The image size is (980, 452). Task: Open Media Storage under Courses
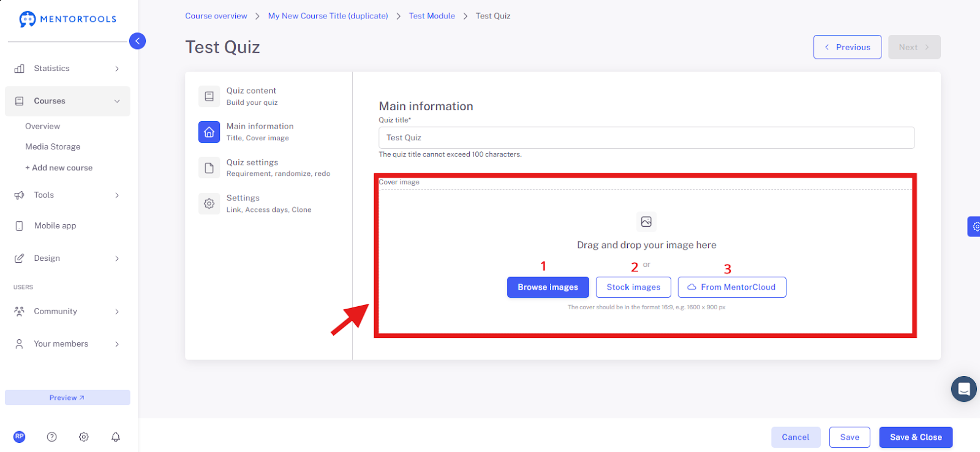pos(53,147)
